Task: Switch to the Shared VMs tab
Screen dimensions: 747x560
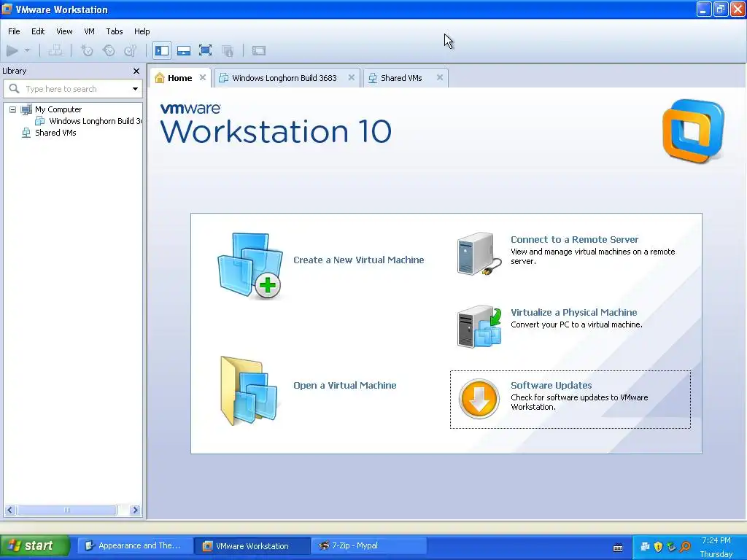Action: (401, 78)
